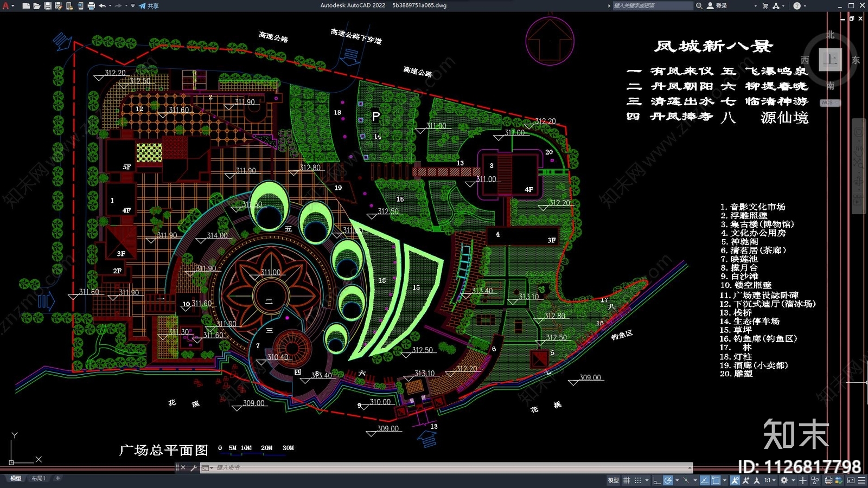Click the Open file folder icon
The height and width of the screenshot is (488, 868).
(x=37, y=6)
